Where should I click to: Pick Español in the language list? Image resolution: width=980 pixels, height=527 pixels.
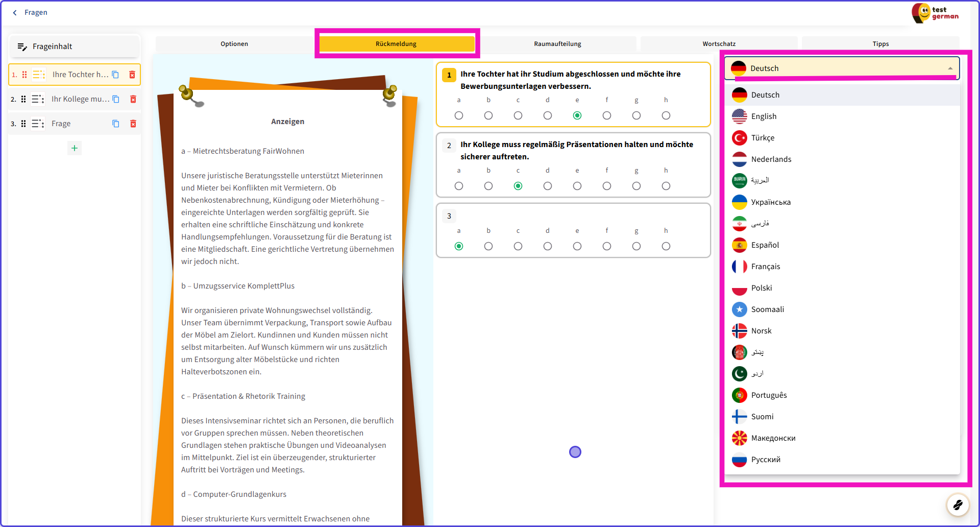point(765,245)
